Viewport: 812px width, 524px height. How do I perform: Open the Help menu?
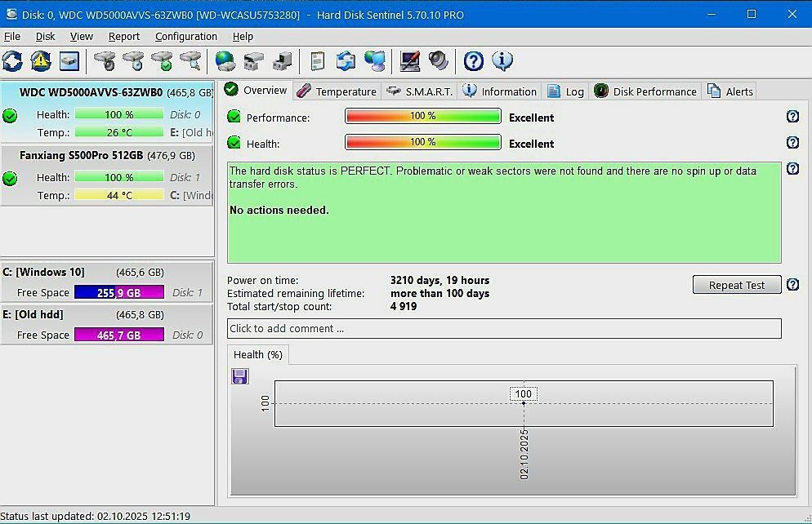(x=243, y=36)
